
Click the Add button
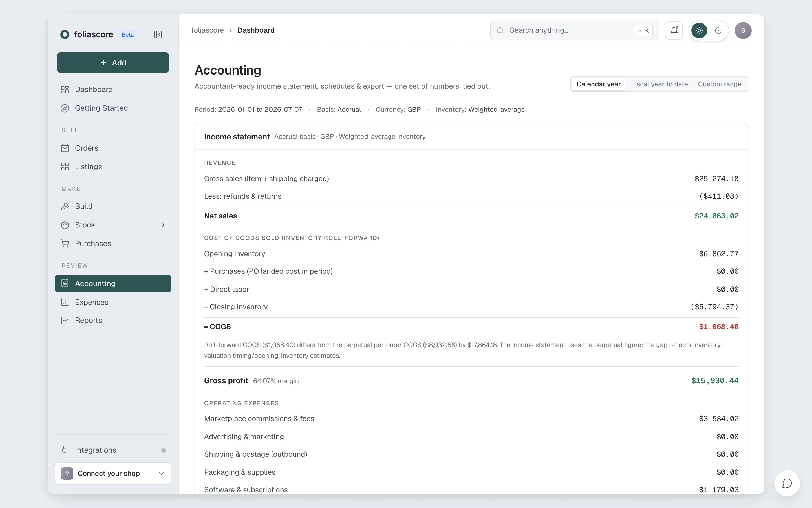(x=113, y=63)
